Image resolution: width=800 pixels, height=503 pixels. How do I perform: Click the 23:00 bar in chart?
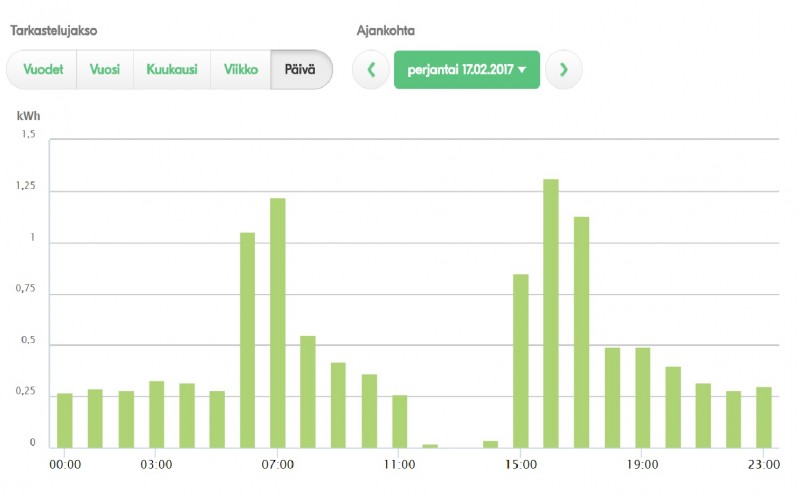coord(764,417)
